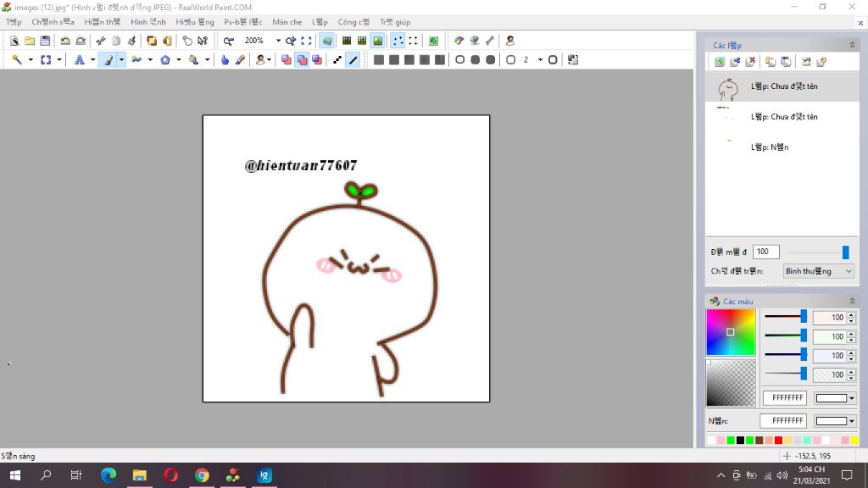Select the Brush tool

pos(108,60)
